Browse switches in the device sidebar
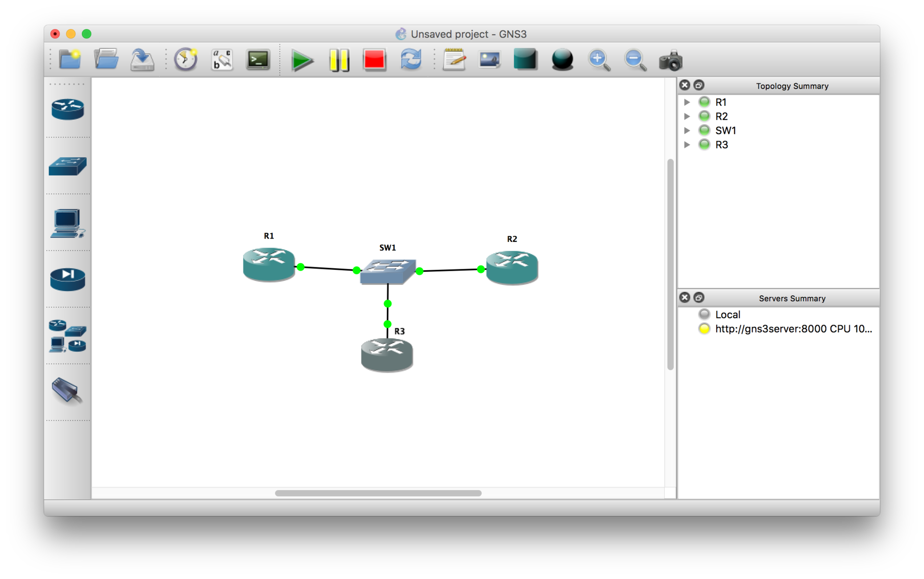924x579 pixels. pyautogui.click(x=68, y=166)
